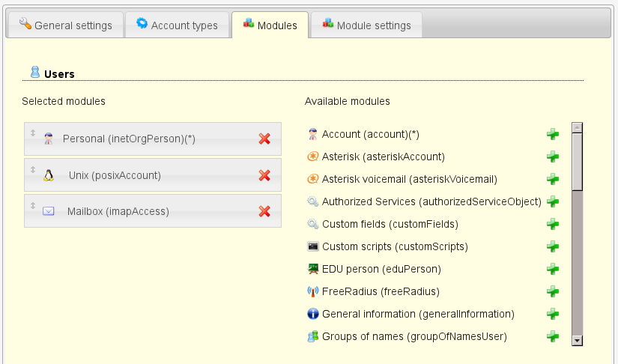Screen dimensions: 618x364
Task: Go to the Module settings tab
Action: click(x=366, y=25)
